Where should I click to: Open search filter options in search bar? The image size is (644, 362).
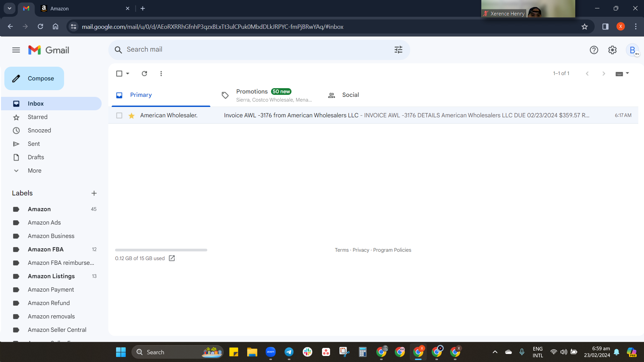[x=398, y=50]
